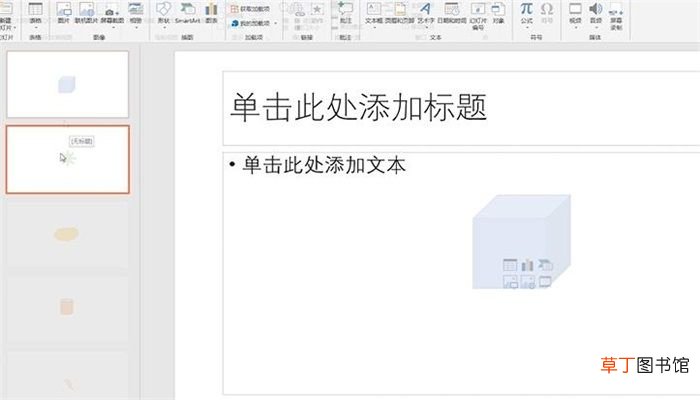This screenshot has height=400, width=700.
Task: Click the Link (链接) icon
Action: (298, 9)
